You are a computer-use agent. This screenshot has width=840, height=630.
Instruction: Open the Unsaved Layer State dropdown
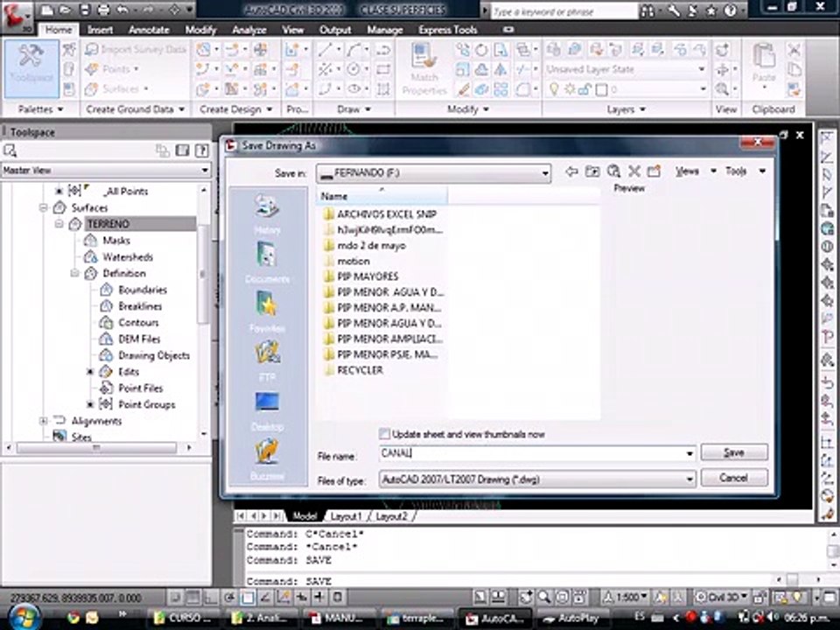tap(701, 69)
